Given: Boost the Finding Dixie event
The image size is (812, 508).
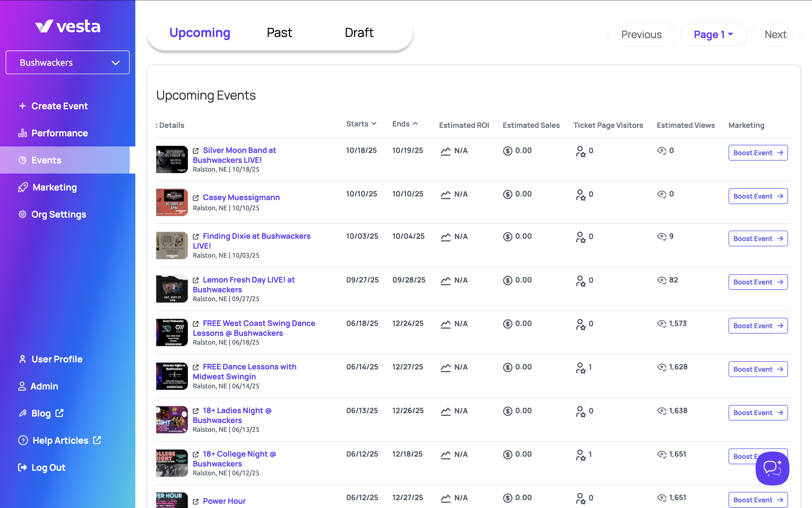Looking at the screenshot, I should point(758,238).
